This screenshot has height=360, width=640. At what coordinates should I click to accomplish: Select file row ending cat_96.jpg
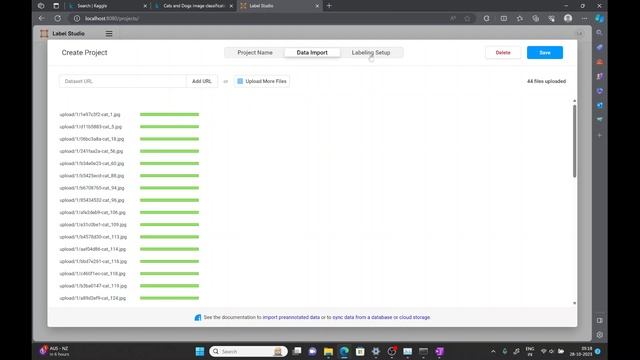coord(91,200)
